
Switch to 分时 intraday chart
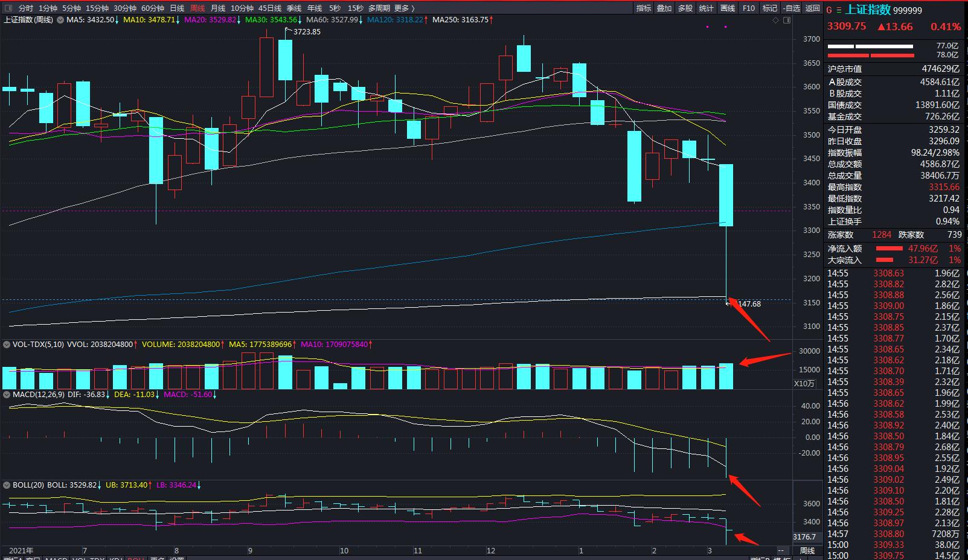tap(26, 8)
